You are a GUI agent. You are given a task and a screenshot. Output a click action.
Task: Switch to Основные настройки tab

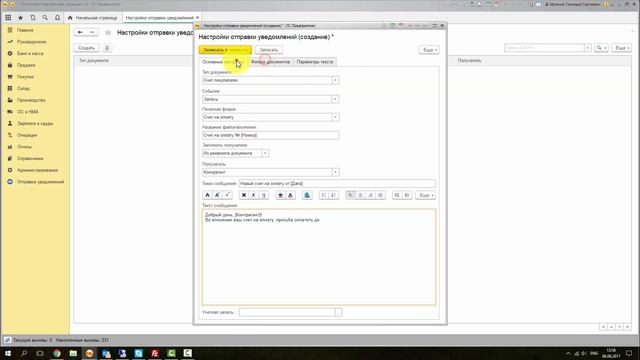[x=223, y=62]
